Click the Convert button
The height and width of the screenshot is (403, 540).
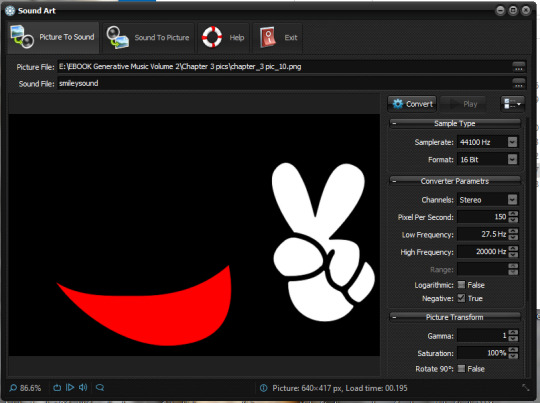point(412,104)
